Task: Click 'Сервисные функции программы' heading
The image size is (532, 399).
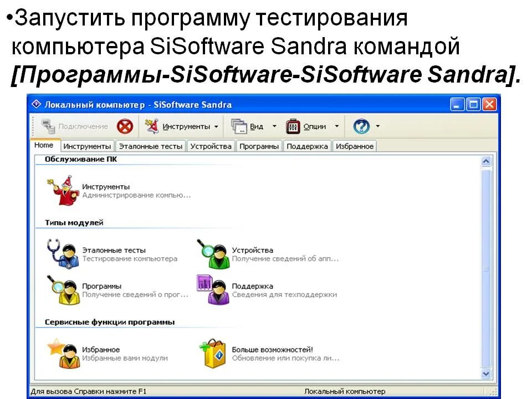Action: pos(110,322)
